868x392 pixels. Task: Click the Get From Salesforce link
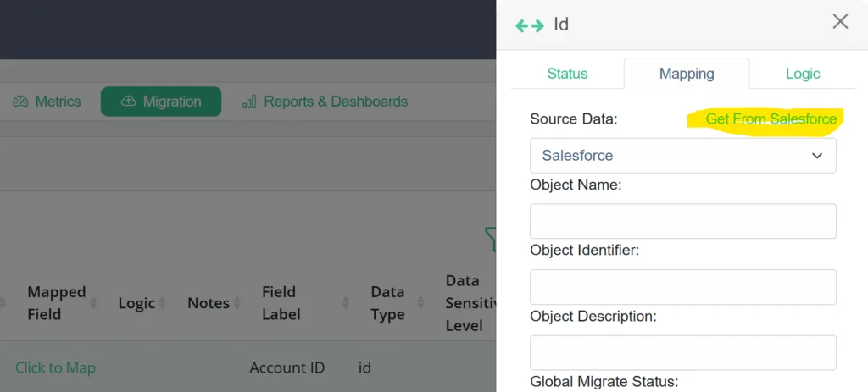(x=771, y=119)
